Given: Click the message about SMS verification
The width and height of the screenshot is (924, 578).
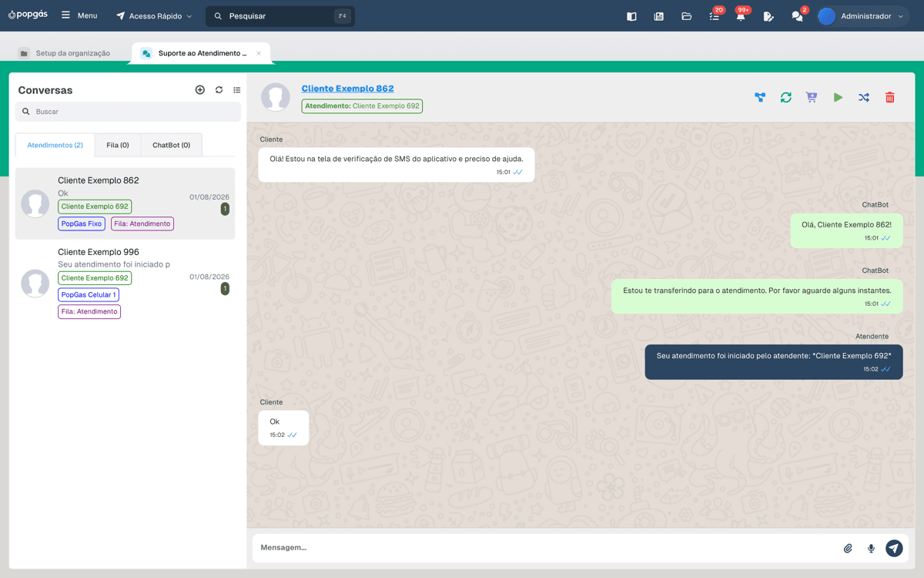Looking at the screenshot, I should point(397,165).
